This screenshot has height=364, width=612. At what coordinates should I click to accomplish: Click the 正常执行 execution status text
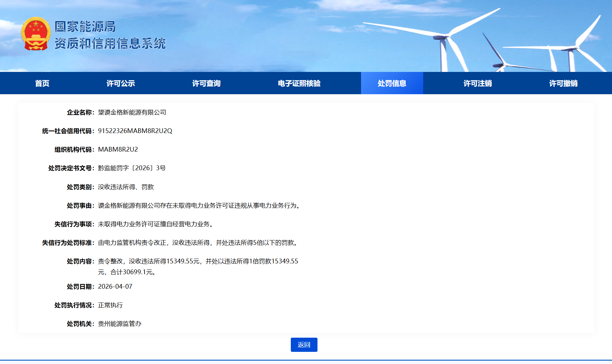coord(110,305)
